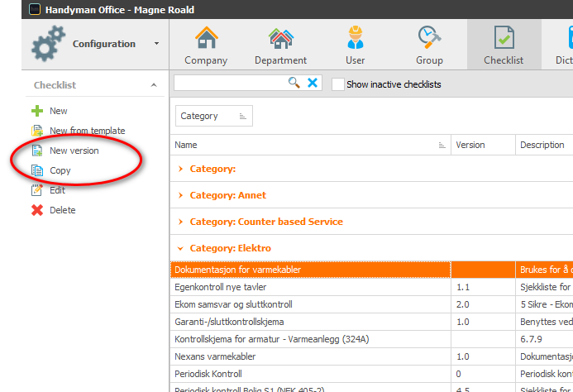Open the Company section
The image size is (573, 392).
[206, 45]
